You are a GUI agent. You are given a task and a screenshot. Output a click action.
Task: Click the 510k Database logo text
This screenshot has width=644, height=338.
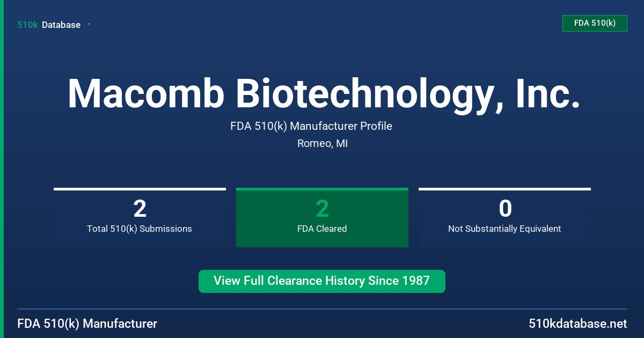pos(49,25)
